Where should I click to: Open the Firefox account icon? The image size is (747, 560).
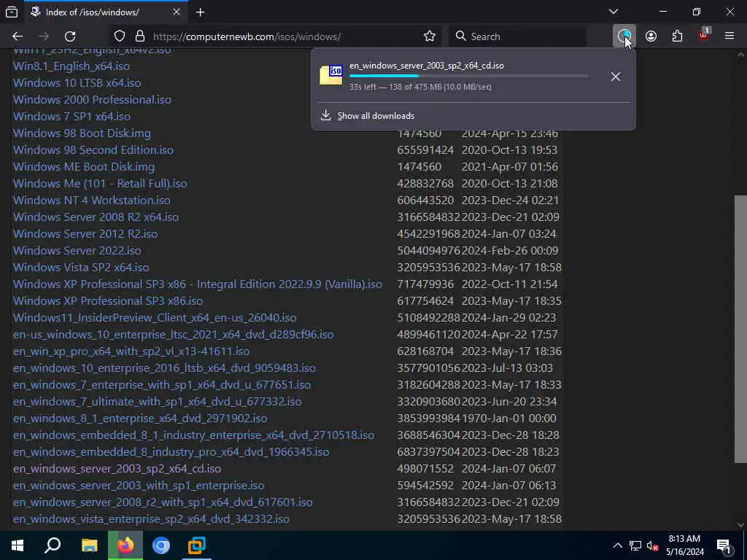pos(651,36)
